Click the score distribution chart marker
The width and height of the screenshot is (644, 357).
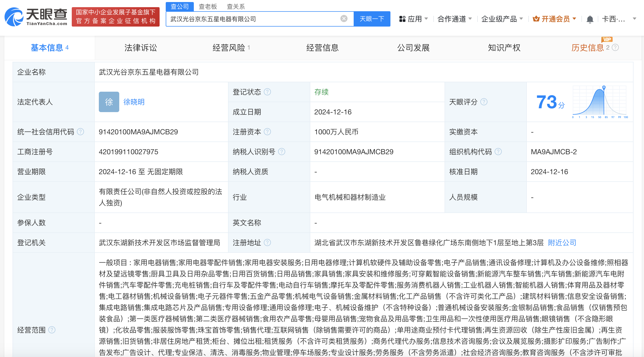[604, 87]
